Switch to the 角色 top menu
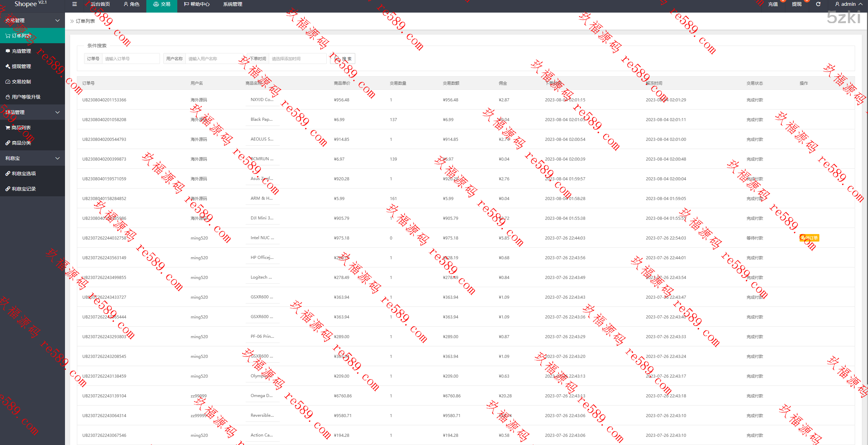The image size is (868, 445). tap(131, 4)
